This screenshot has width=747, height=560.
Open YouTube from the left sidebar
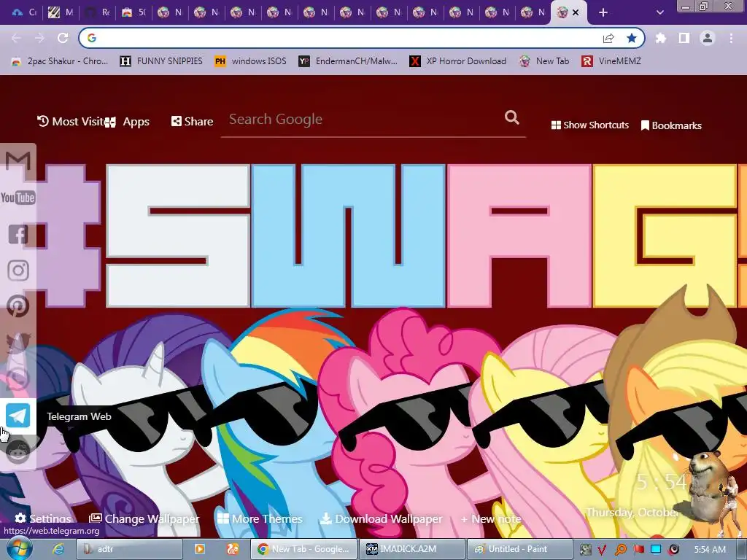tap(18, 198)
